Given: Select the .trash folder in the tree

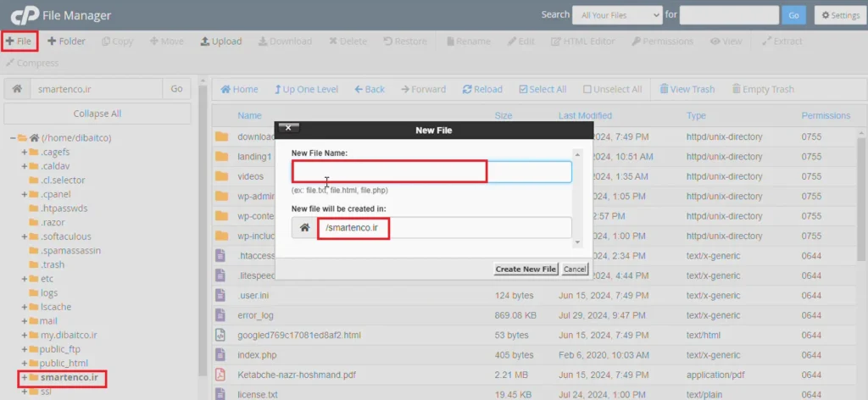Looking at the screenshot, I should coord(52,264).
